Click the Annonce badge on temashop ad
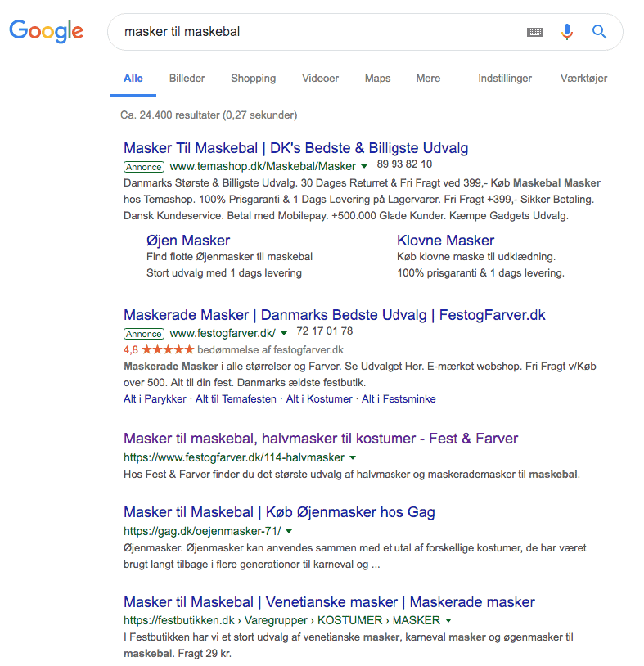The height and width of the screenshot is (666, 644). coord(143,167)
